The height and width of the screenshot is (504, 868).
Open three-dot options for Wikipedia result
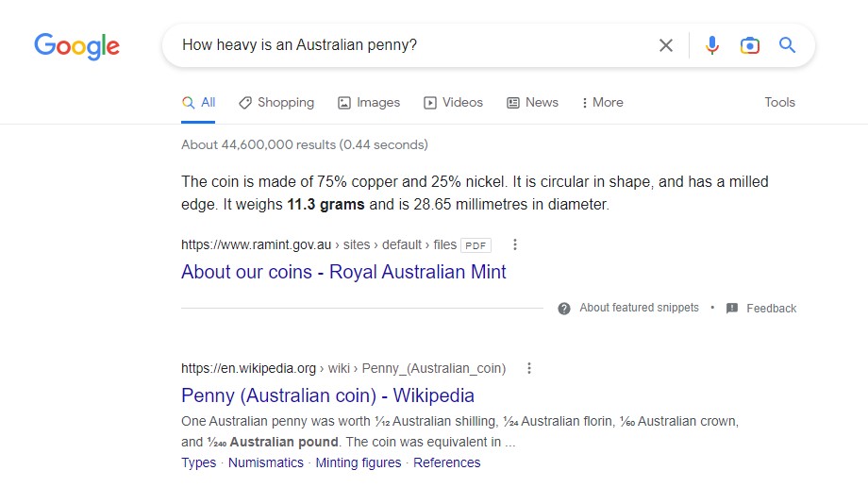point(529,368)
